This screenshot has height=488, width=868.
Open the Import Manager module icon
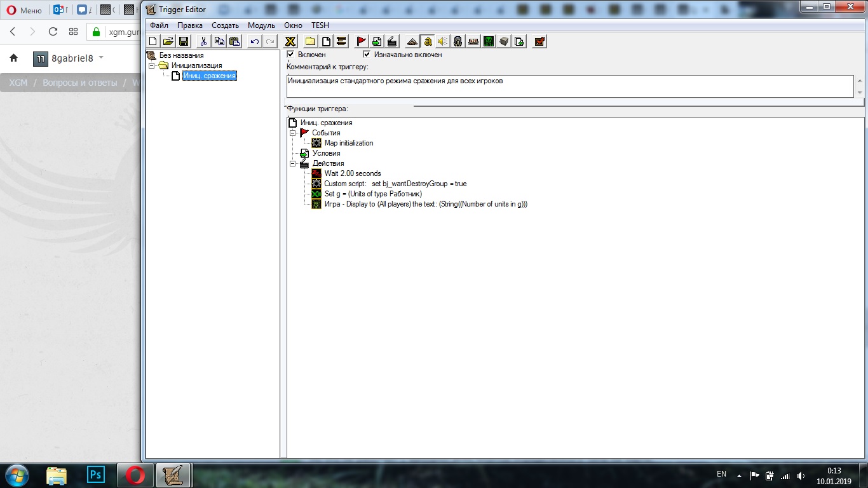[x=519, y=41]
